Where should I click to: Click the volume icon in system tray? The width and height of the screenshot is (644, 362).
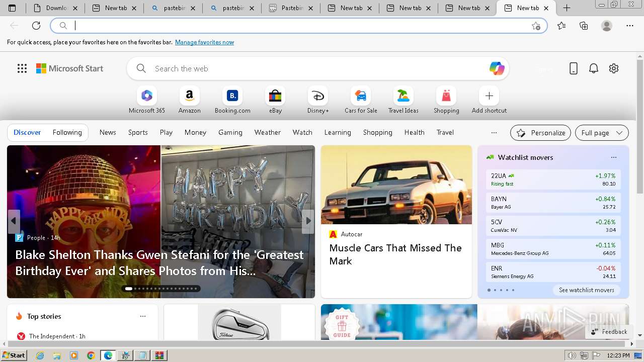coord(572,355)
